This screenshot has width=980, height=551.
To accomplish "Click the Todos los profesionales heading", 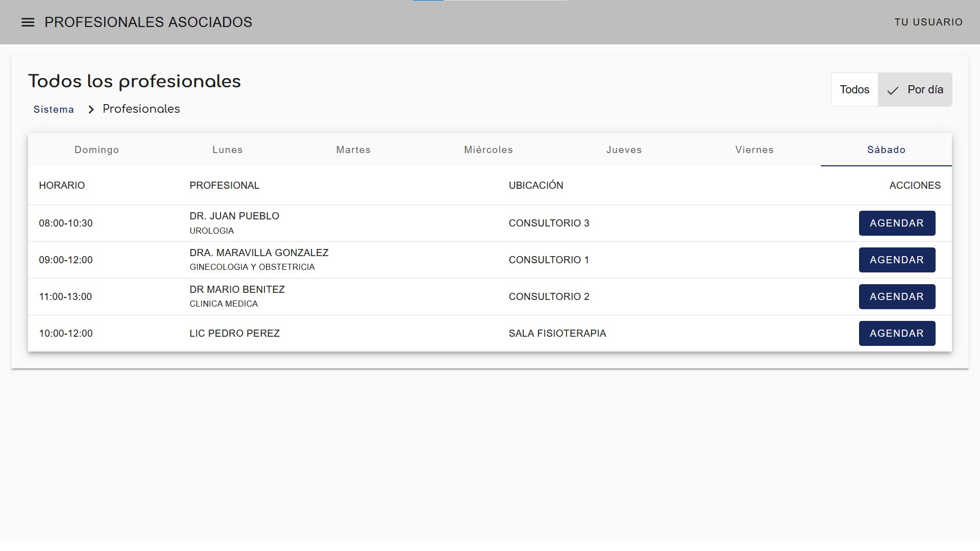I will [x=134, y=82].
